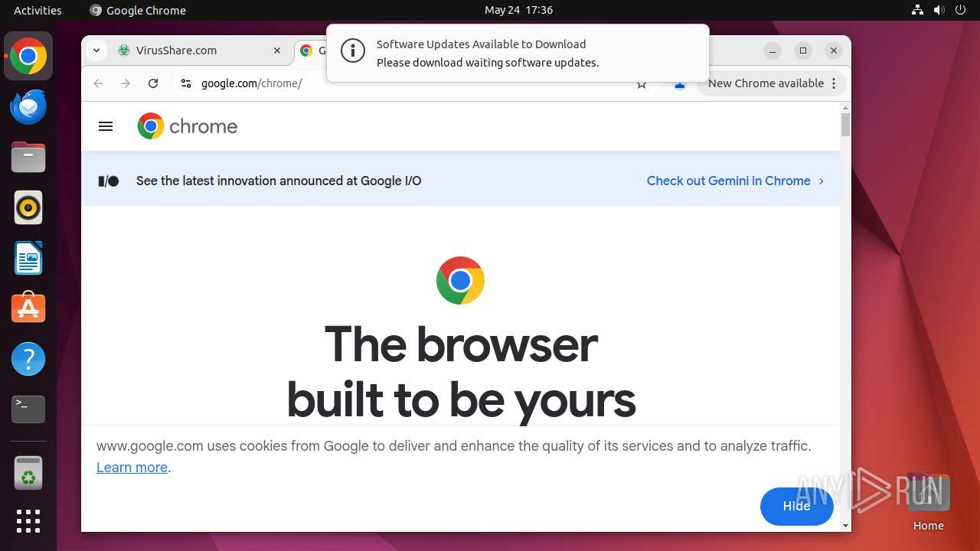980x551 pixels.
Task: Click the Chrome logo in page header
Action: [188, 126]
